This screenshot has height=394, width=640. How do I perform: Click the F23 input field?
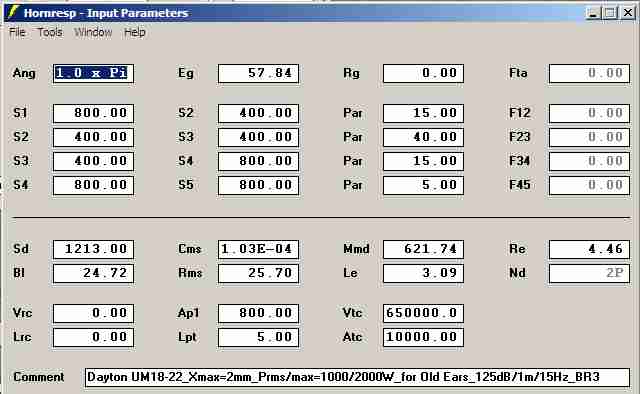point(589,137)
